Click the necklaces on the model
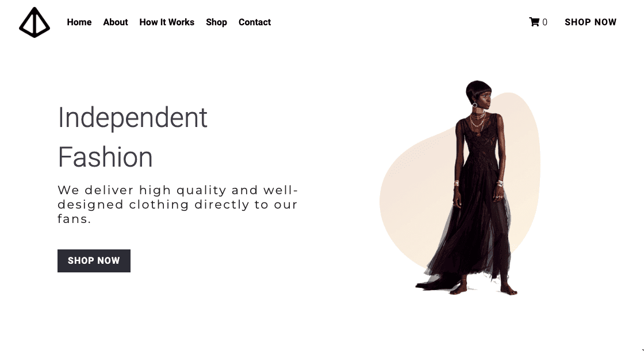Viewport: 644px width, 354px height. (477, 121)
